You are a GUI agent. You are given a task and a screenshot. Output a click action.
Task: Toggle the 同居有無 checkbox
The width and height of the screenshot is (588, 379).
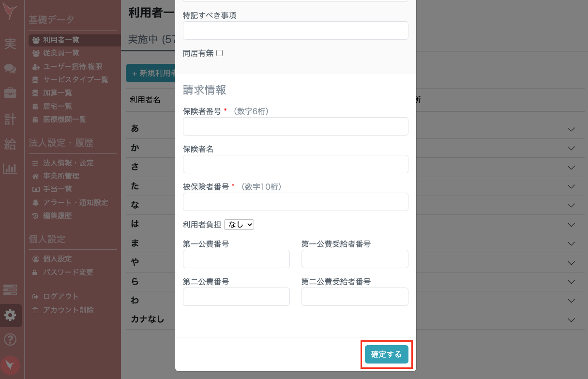pyautogui.click(x=219, y=53)
